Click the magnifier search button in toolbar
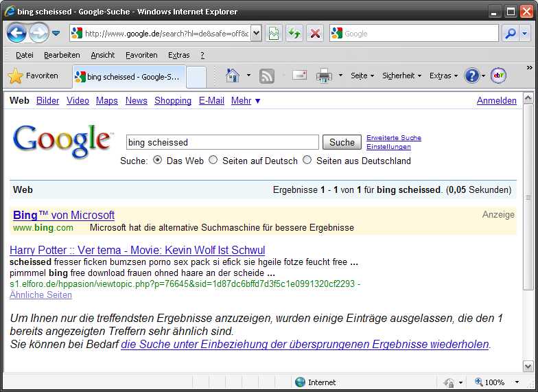 click(x=511, y=33)
